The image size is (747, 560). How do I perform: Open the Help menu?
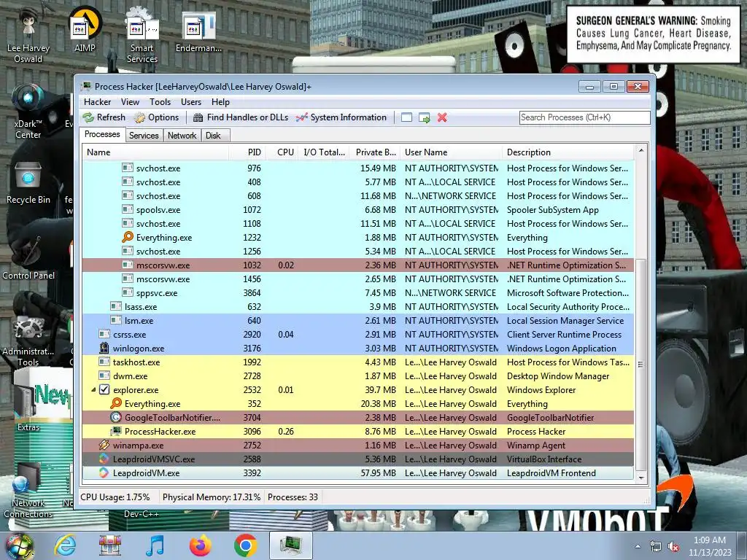[220, 102]
